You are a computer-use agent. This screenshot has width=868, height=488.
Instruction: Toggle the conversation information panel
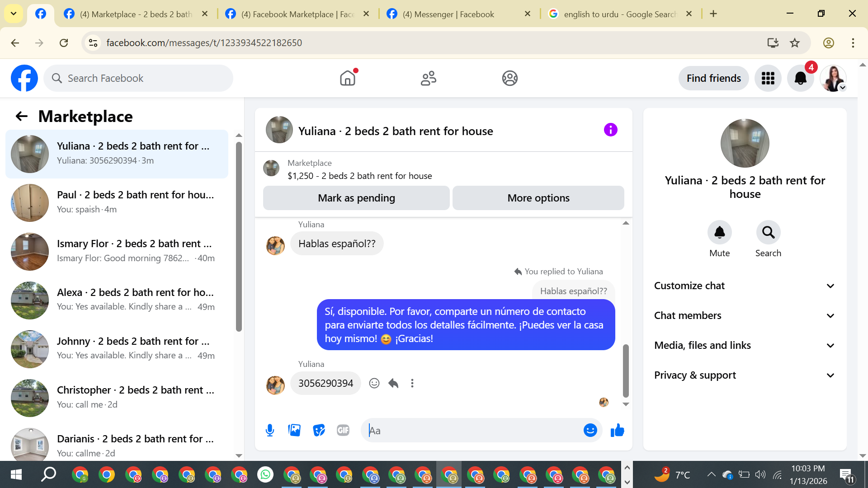pos(610,130)
